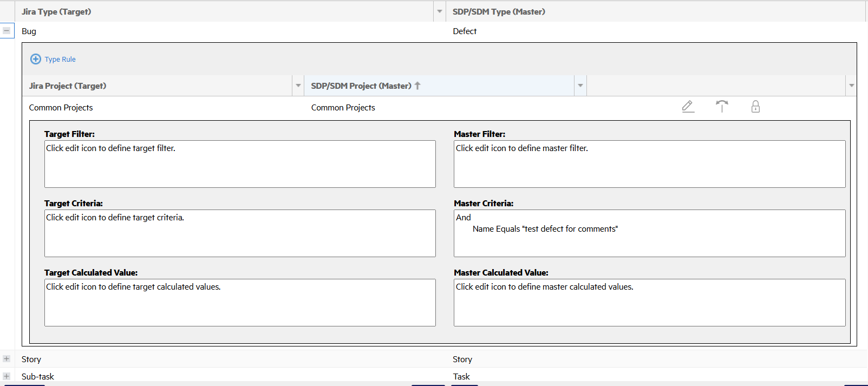This screenshot has height=386, width=868.
Task: Open the rightmost empty column dropdown arrow
Action: [x=851, y=86]
